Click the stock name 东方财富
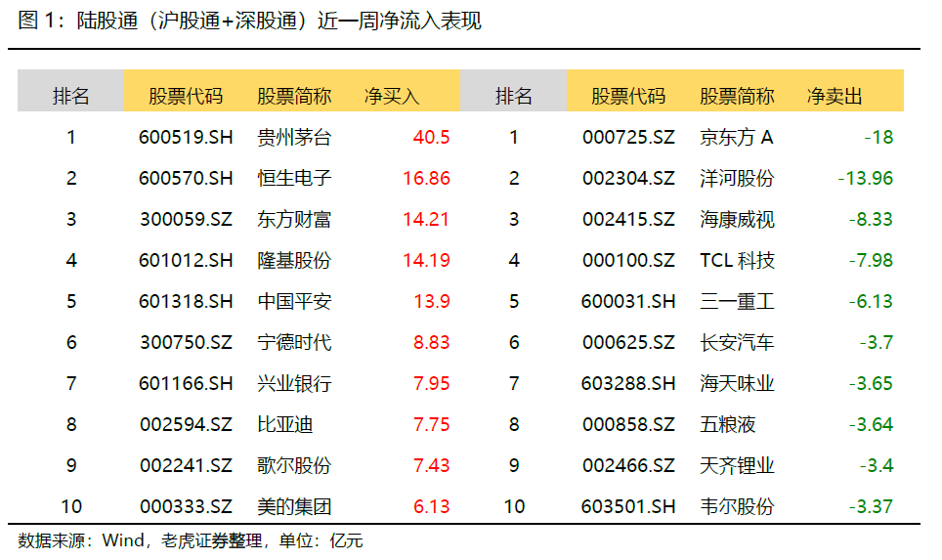 (x=294, y=219)
